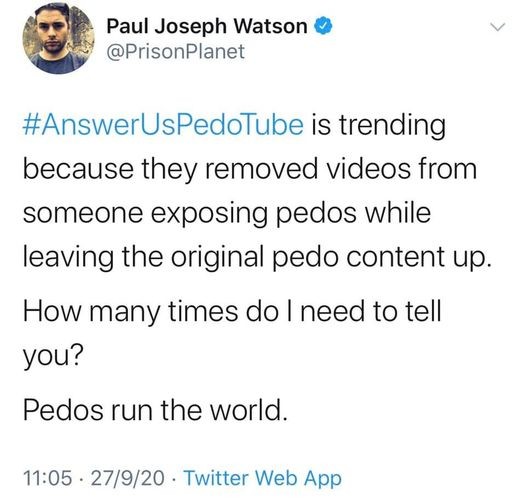This screenshot has width=526, height=502.
Task: Click the line 'someone exposing pedos while'
Action: tap(227, 213)
